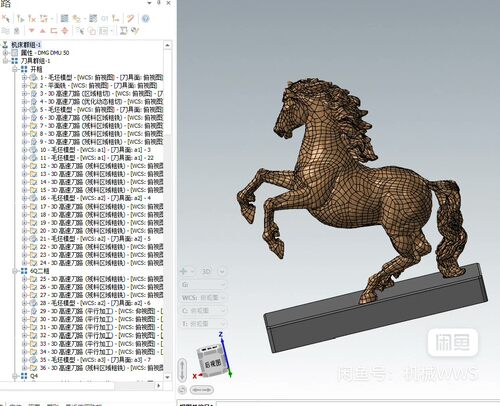The width and height of the screenshot is (500, 406).
Task: Select operation 5 - 毛坯模型 row
Action: [x=101, y=110]
